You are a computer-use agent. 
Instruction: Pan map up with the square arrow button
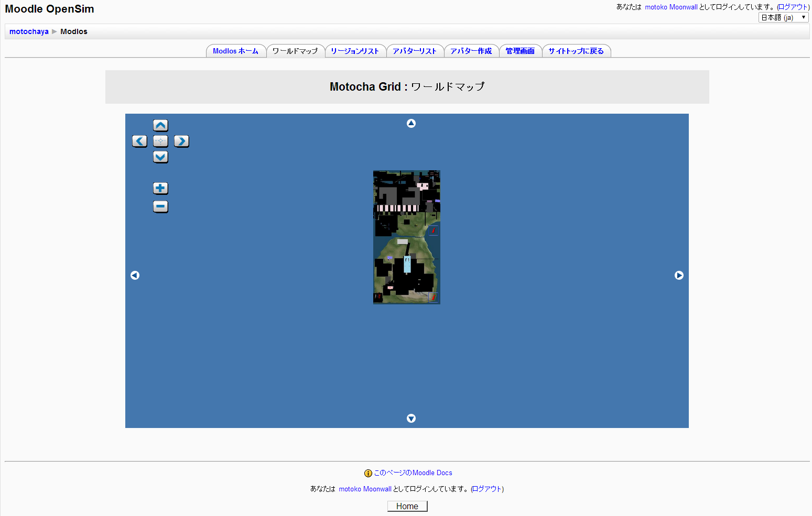click(x=160, y=126)
